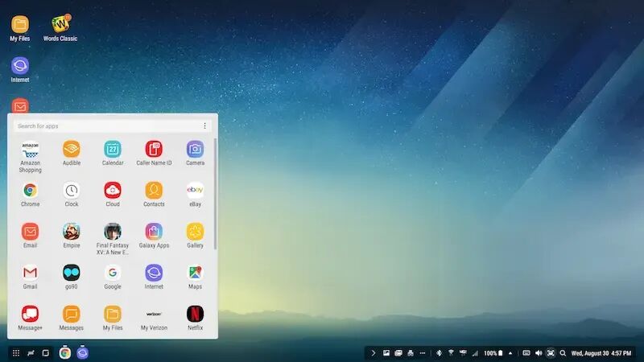Click the taskbar square window button
Image resolution: width=644 pixels, height=362 pixels.
click(46, 353)
